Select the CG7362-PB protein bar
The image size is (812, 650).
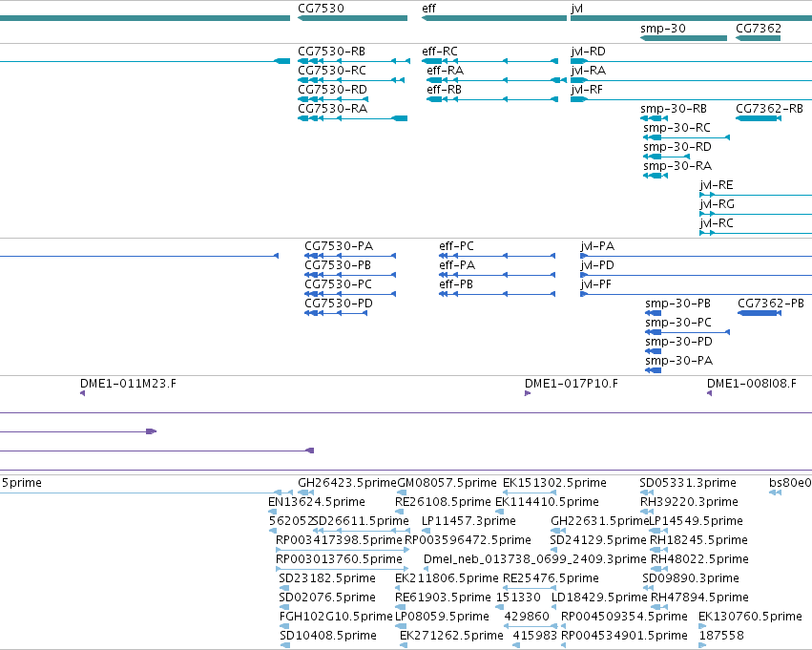click(x=760, y=313)
